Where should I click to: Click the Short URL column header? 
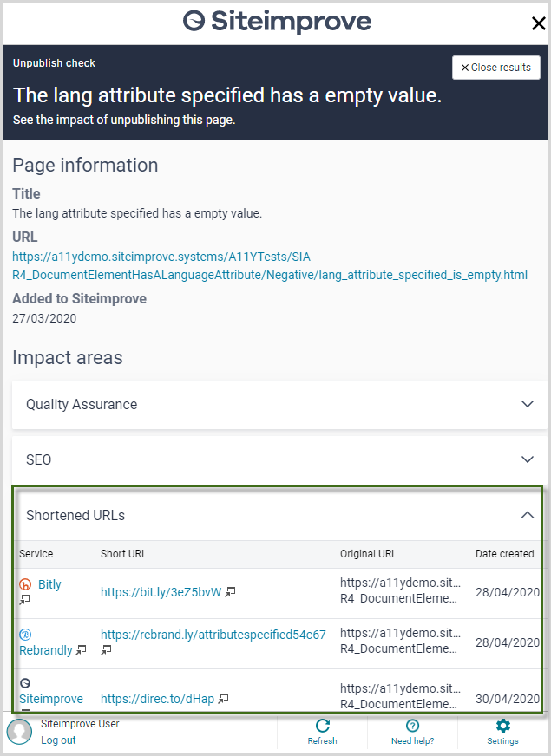click(123, 553)
